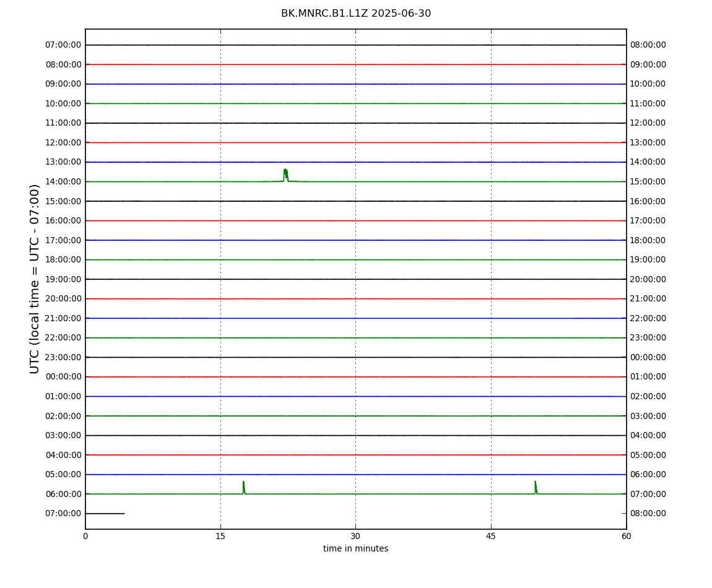The height and width of the screenshot is (588, 712).
Task: Click right-axis label 00:00:00
Action: coord(648,357)
